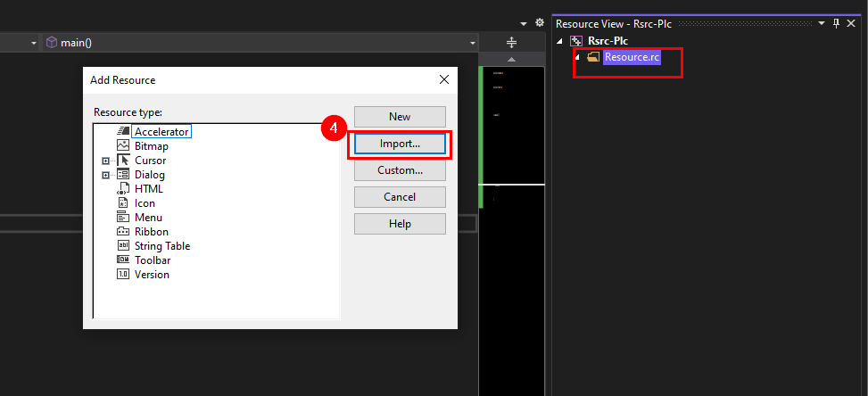This screenshot has width=868, height=396.
Task: Click the Custom... button
Action: click(x=400, y=170)
